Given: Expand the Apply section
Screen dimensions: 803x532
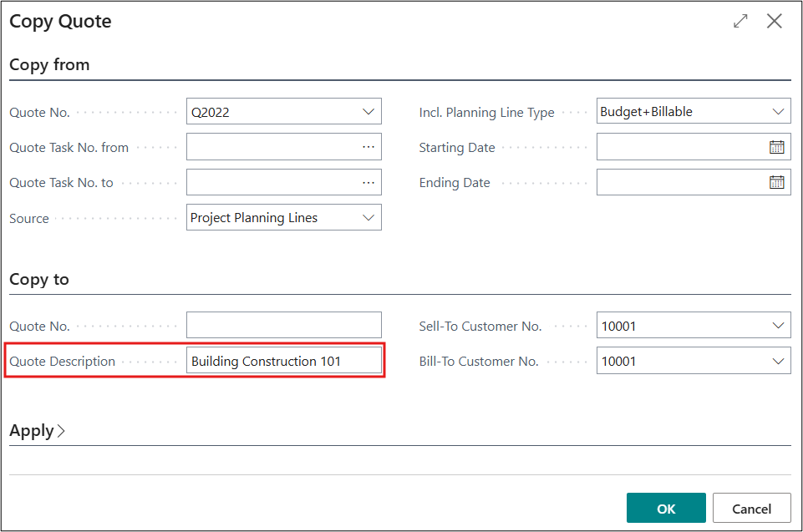Looking at the screenshot, I should click(x=38, y=431).
